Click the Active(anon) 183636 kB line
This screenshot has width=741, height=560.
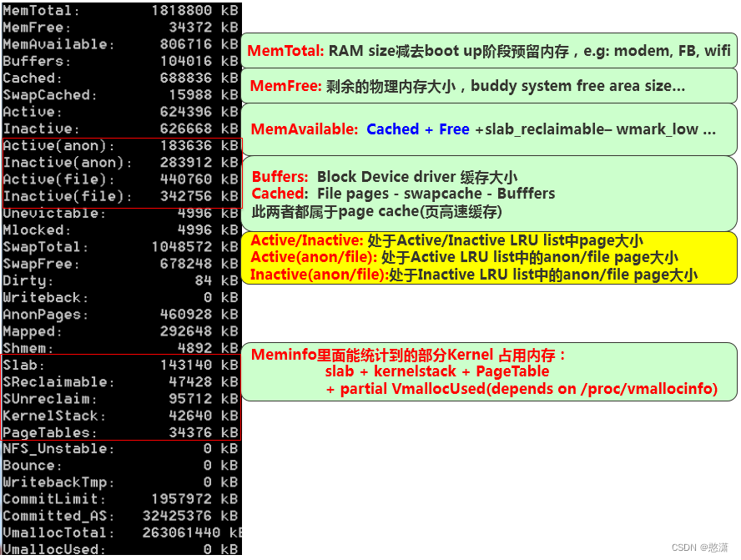point(120,145)
